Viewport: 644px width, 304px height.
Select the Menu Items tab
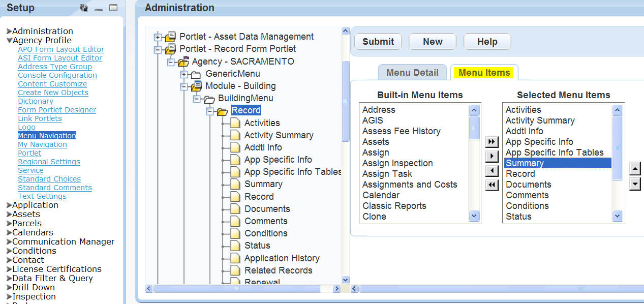point(484,73)
